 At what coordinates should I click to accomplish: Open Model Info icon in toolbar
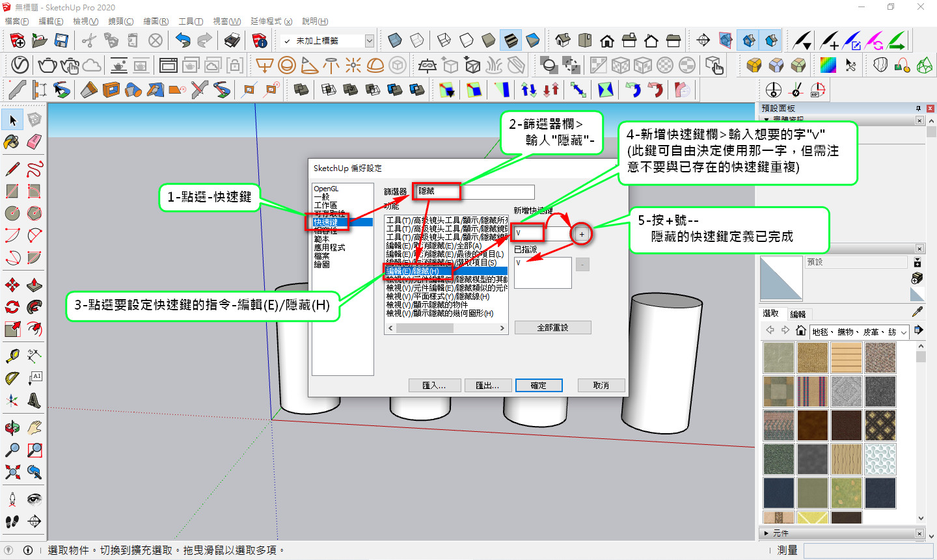pos(260,41)
